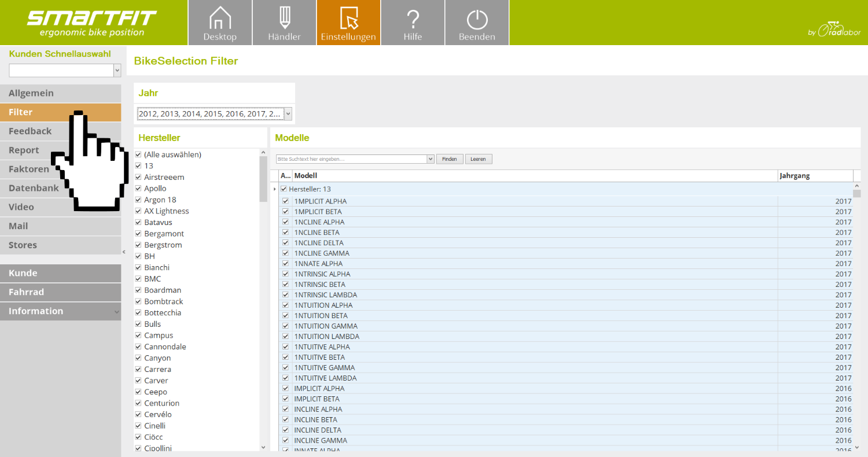Click the radlabor logo
This screenshot has height=457, width=868.
coord(834,30)
